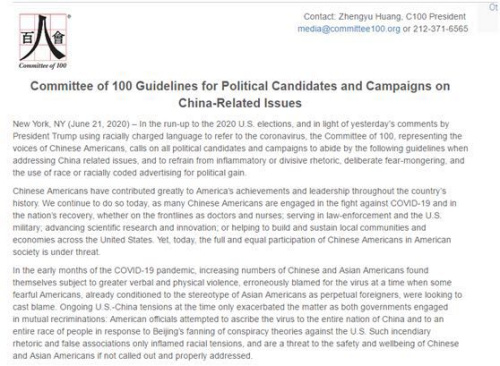Click the 百 character in the logo
Screen dimensions: 500x366
click(x=27, y=38)
